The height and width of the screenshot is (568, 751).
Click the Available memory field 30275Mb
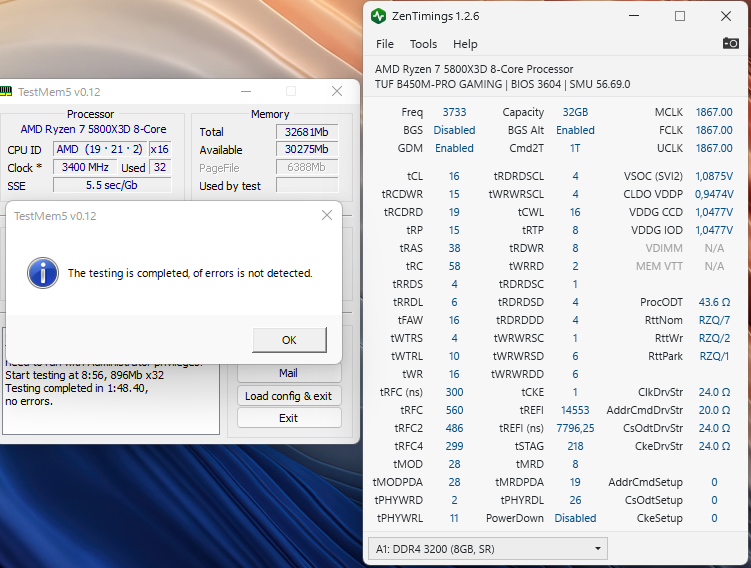(x=307, y=149)
